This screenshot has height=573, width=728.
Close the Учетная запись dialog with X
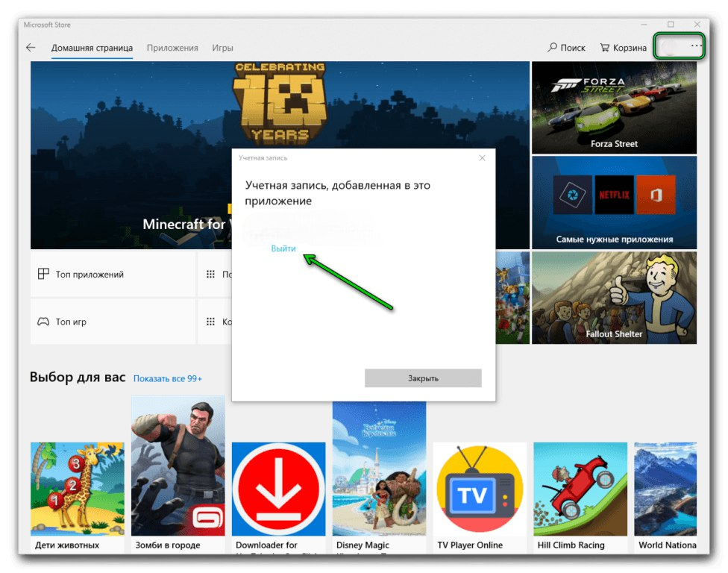coord(482,158)
